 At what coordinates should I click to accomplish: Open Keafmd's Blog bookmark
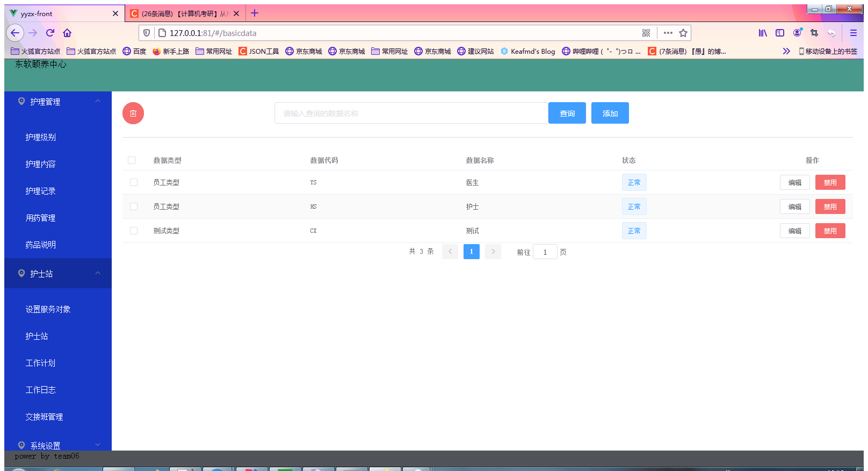tap(528, 51)
